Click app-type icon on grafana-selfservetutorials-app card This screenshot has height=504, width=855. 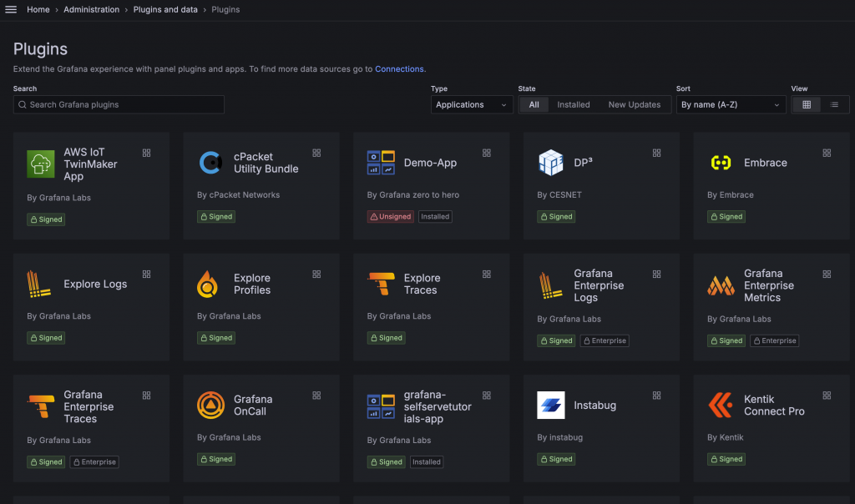[x=487, y=395]
